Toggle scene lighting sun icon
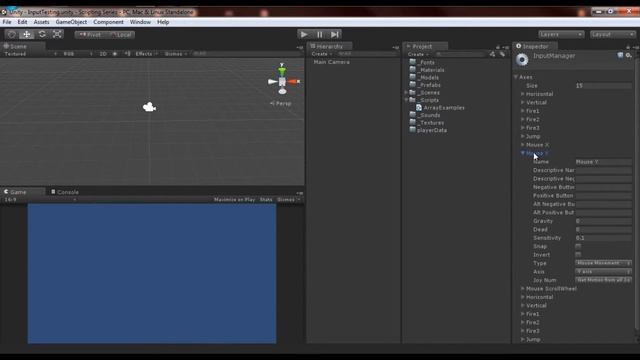Image resolution: width=640 pixels, height=360 pixels. coord(115,54)
